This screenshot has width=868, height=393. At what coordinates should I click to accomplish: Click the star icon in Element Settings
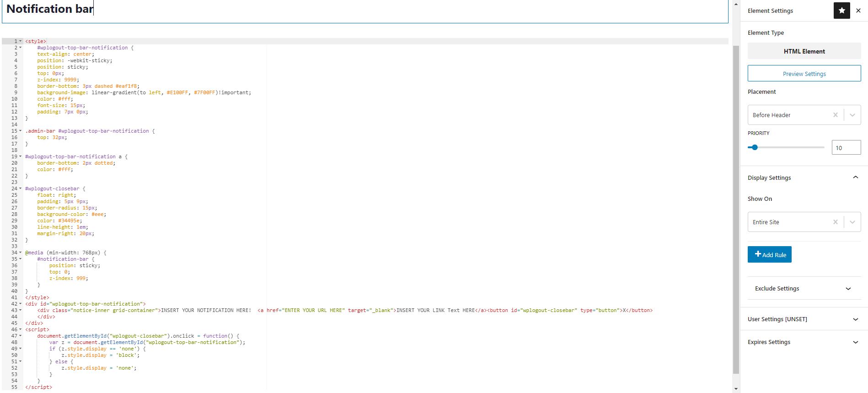pyautogui.click(x=841, y=11)
